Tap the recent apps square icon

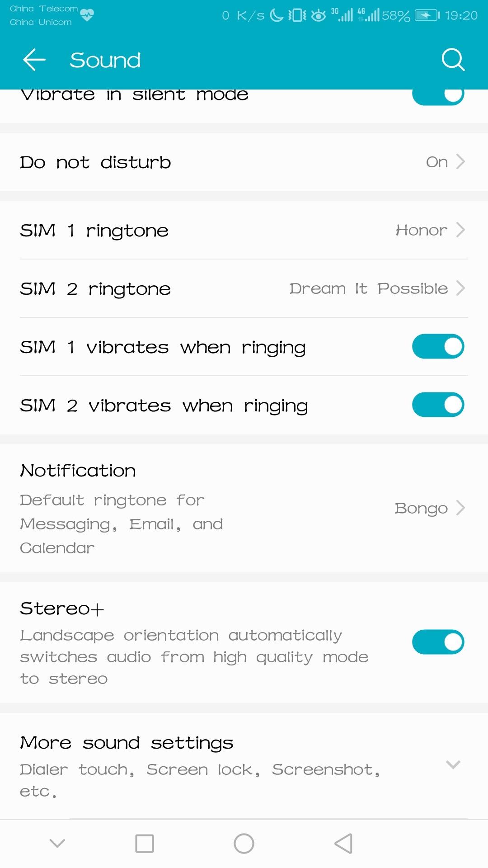(145, 844)
